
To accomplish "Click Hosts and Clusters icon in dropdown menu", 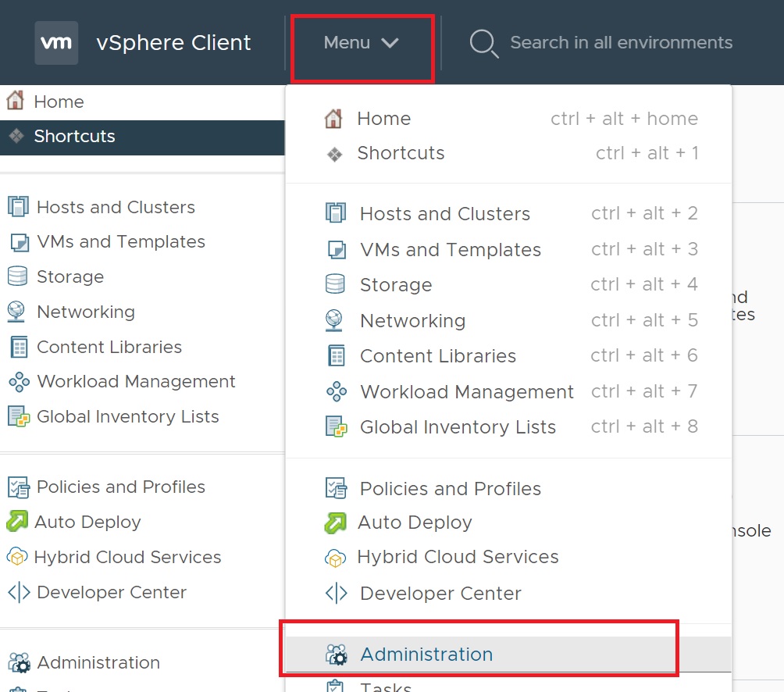I will tap(335, 213).
